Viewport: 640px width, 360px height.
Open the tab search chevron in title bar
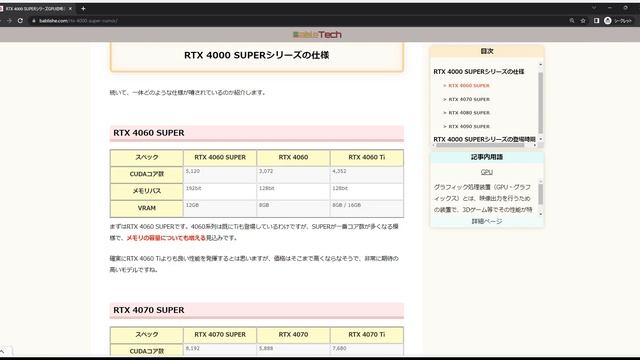(x=594, y=8)
